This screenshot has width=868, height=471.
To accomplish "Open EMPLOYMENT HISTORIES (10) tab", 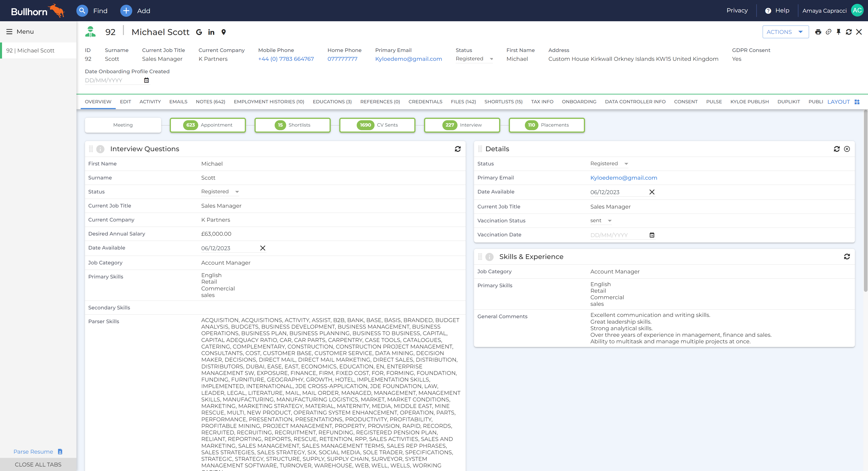I will (x=269, y=102).
